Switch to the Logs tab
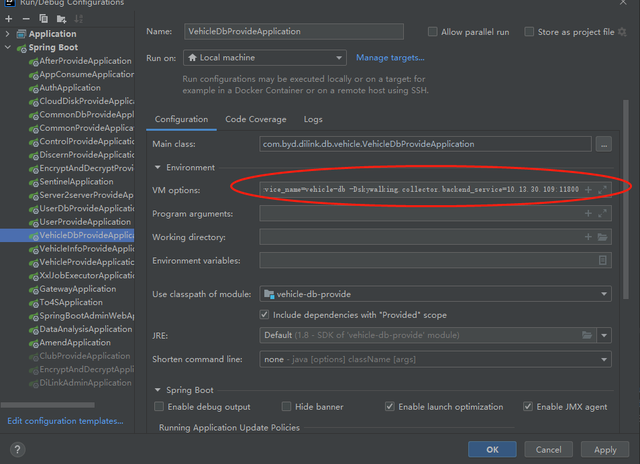This screenshot has width=640, height=464. pos(313,119)
